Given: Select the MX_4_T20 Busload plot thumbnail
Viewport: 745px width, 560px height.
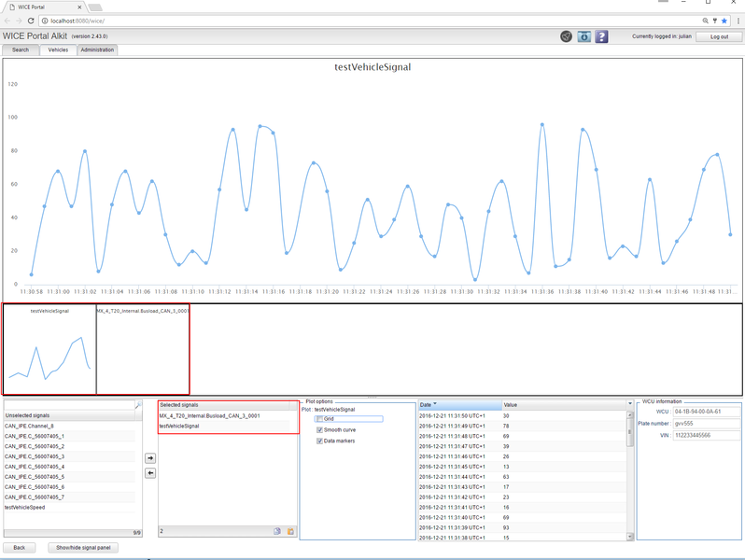Looking at the screenshot, I should [x=143, y=349].
